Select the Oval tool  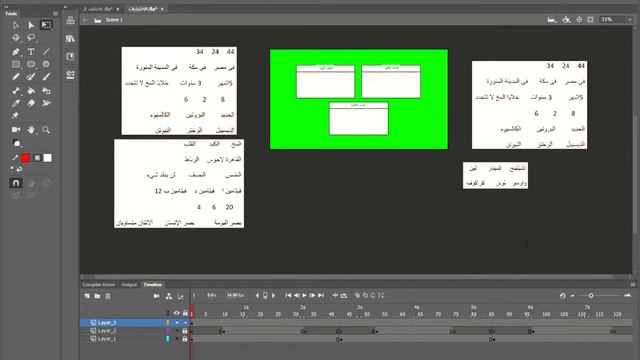(x=31, y=64)
